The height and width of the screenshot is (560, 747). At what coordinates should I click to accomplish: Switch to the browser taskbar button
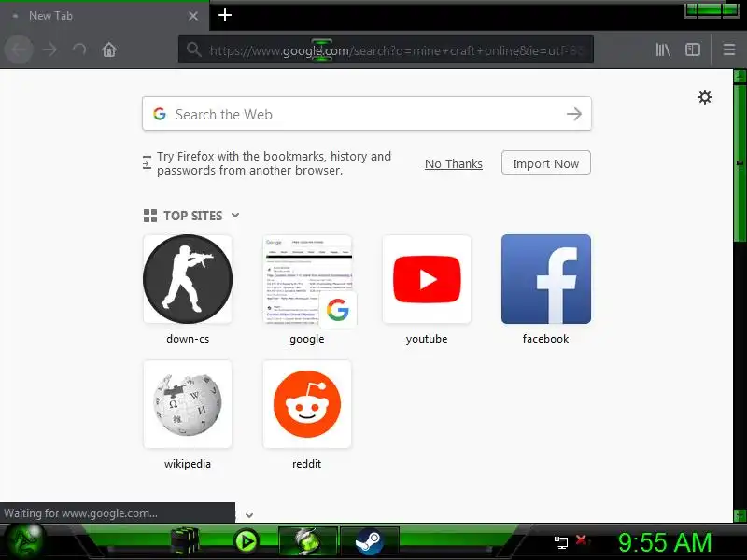click(x=308, y=541)
